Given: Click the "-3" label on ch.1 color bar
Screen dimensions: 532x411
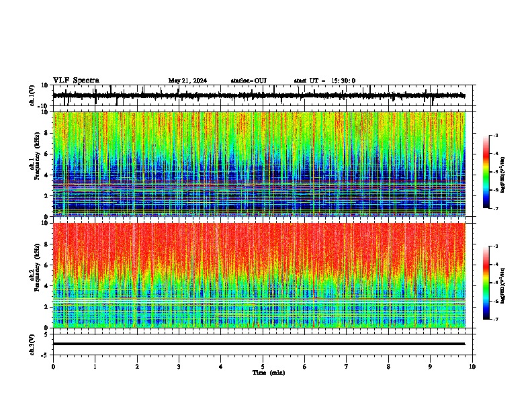Looking at the screenshot, I should 495,135.
